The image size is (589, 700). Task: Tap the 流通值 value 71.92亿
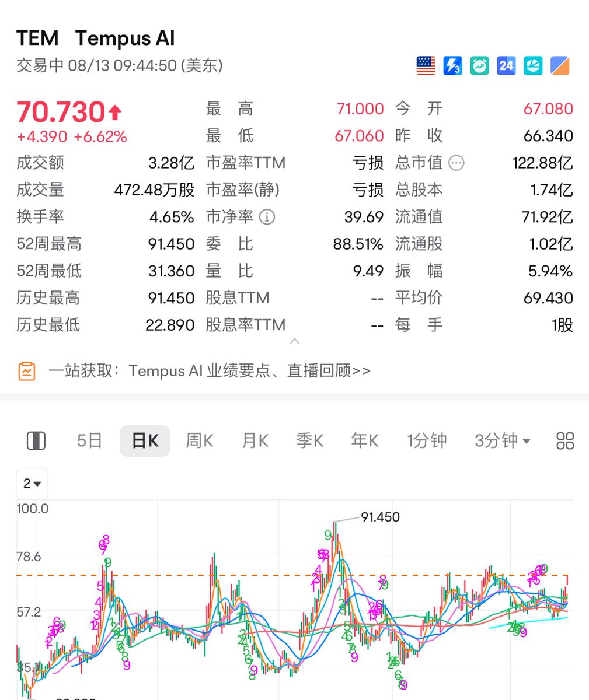[x=547, y=217]
